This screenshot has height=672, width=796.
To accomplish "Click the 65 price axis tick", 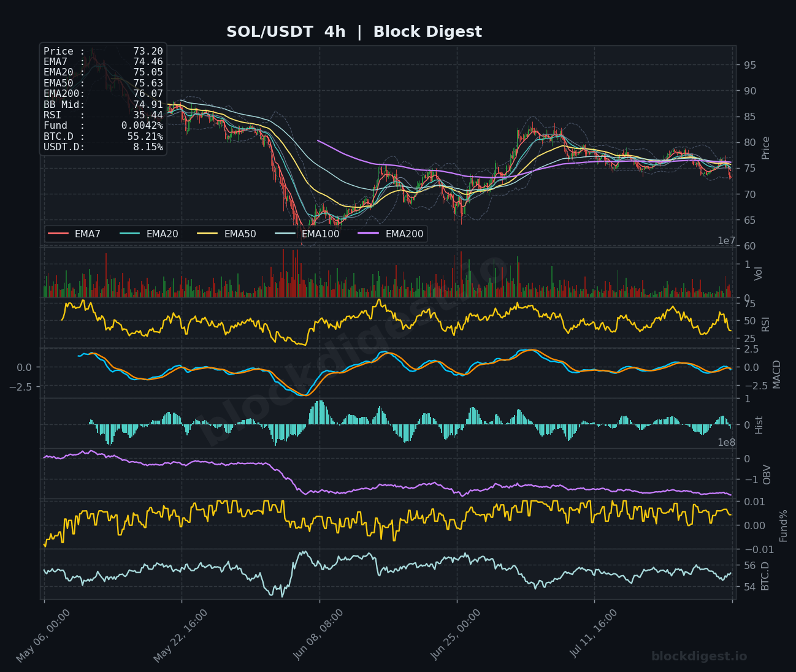I will 749,220.
